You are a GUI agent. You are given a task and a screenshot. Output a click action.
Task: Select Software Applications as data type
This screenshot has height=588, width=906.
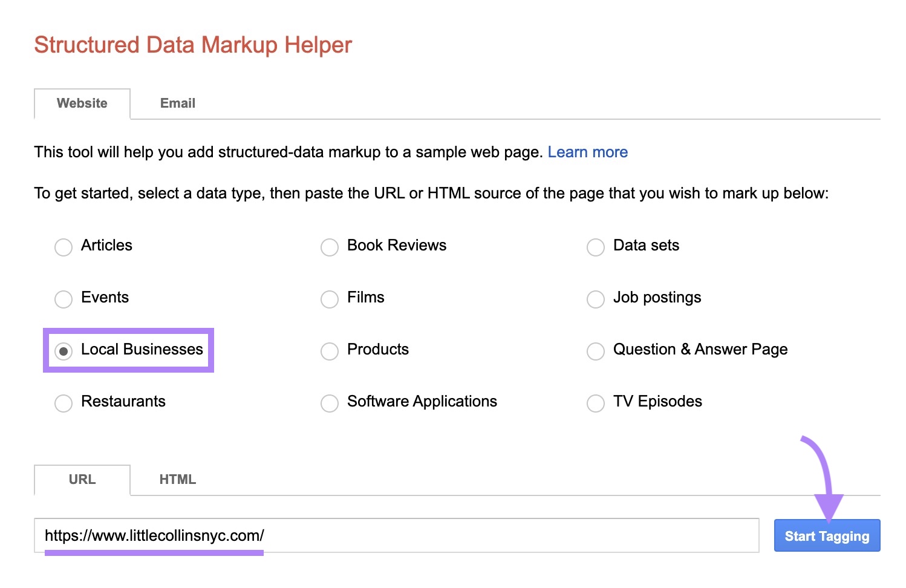point(329,403)
